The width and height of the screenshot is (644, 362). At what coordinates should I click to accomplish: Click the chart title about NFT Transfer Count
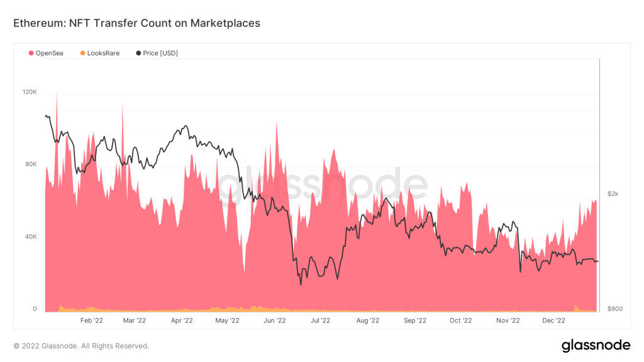136,23
